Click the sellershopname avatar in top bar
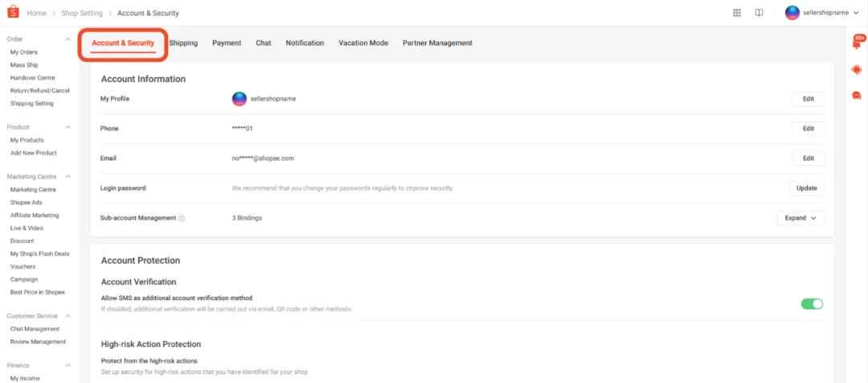This screenshot has height=383, width=868. click(792, 13)
